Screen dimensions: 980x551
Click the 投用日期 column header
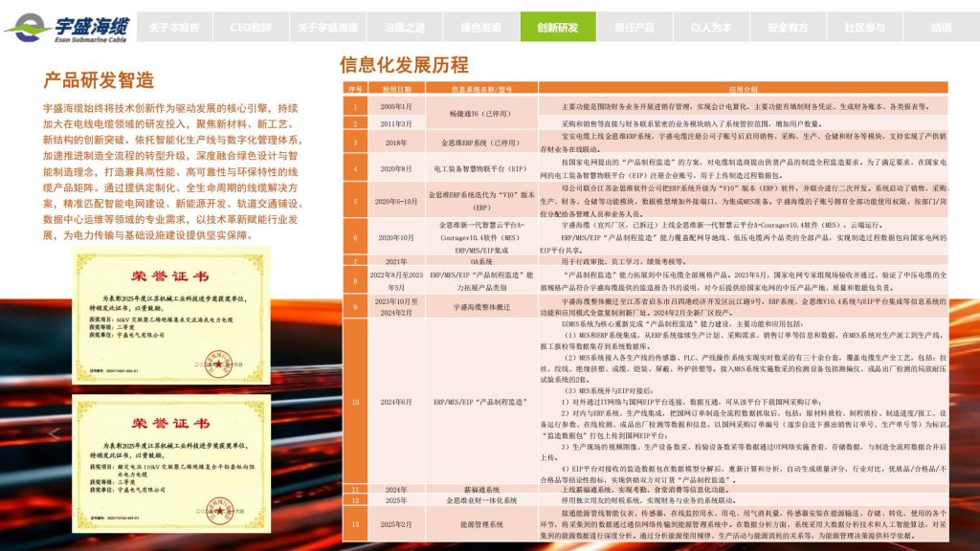pos(396,88)
